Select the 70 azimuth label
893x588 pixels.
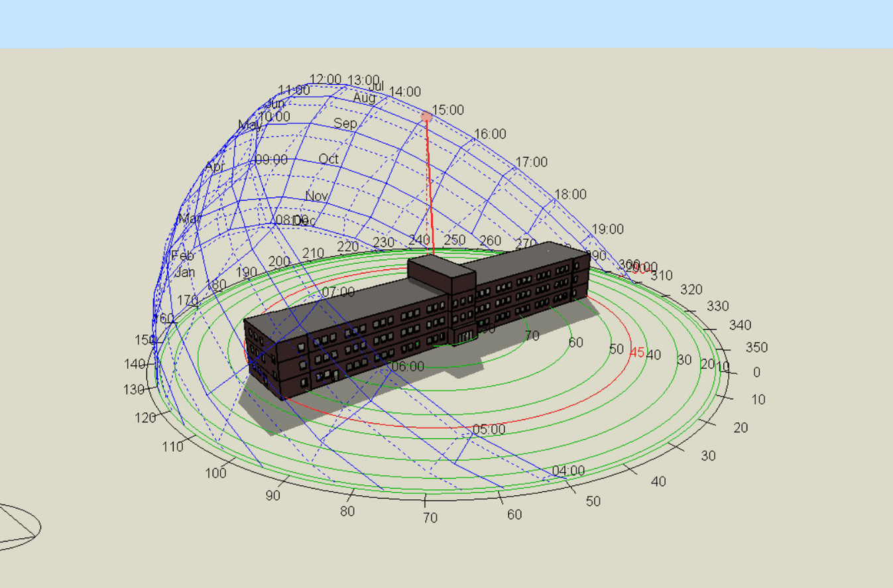430,518
